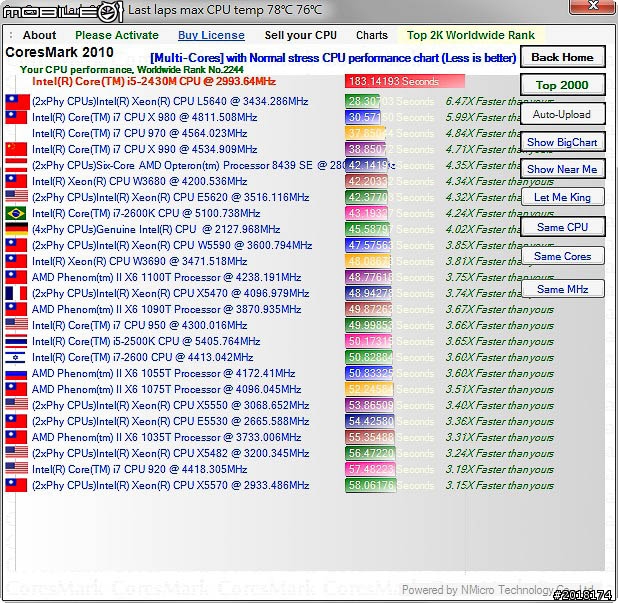Image resolution: width=618 pixels, height=603 pixels.
Task: Click the flag beside Phenom II X6 1100T
Action: click(x=16, y=277)
